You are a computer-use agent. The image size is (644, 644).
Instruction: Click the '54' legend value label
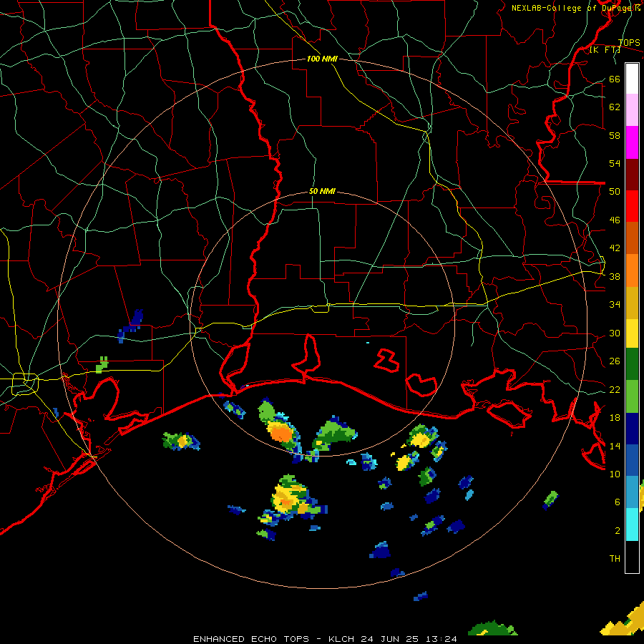(615, 163)
